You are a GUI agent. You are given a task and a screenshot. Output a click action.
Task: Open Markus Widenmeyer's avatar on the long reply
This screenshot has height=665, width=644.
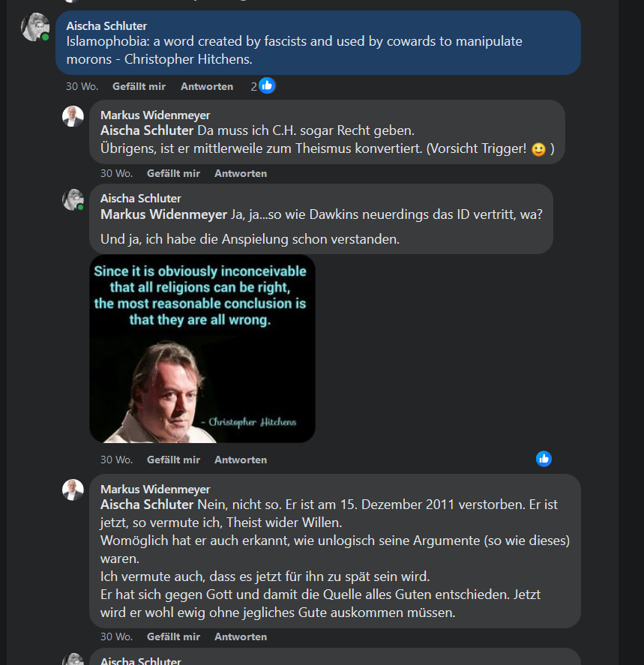coord(73,490)
